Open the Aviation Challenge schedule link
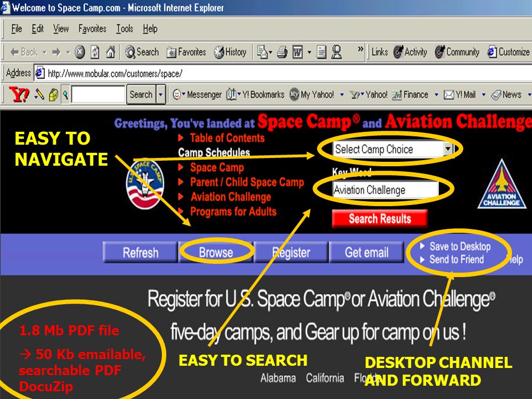Image resolution: width=532 pixels, height=399 pixels. 231,197
